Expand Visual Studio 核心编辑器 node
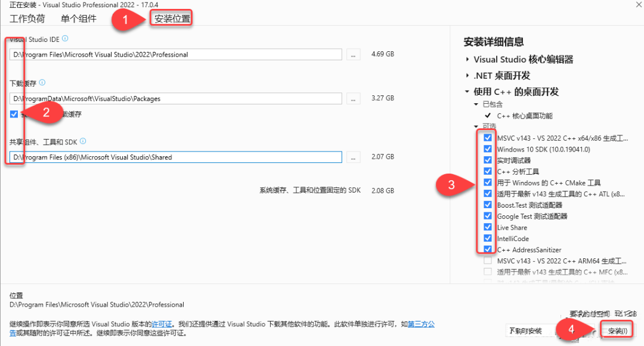The width and height of the screenshot is (644, 346). coord(467,59)
